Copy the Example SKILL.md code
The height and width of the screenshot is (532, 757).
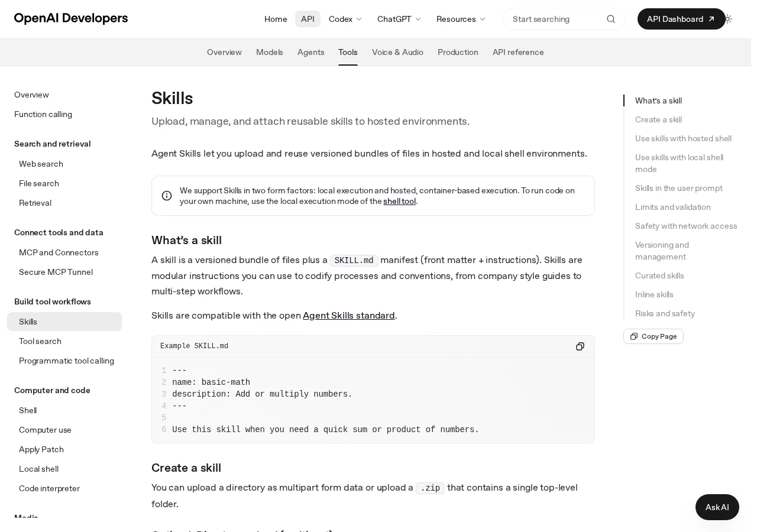(x=580, y=346)
